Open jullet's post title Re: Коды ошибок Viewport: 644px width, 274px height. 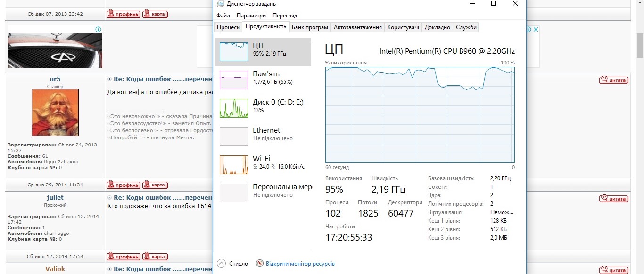coord(163,198)
